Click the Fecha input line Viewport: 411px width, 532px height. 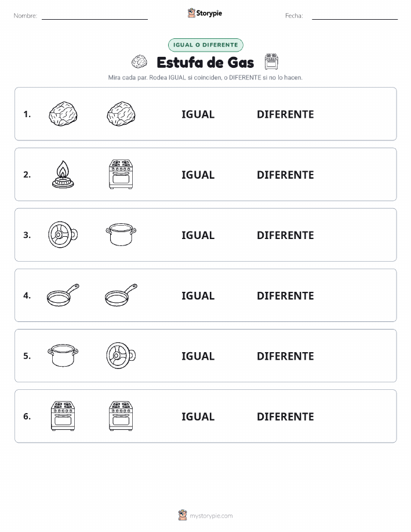click(x=355, y=16)
